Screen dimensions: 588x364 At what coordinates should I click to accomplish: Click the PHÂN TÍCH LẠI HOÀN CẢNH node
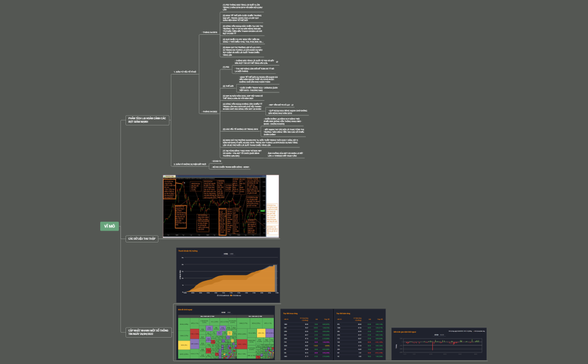pos(147,119)
